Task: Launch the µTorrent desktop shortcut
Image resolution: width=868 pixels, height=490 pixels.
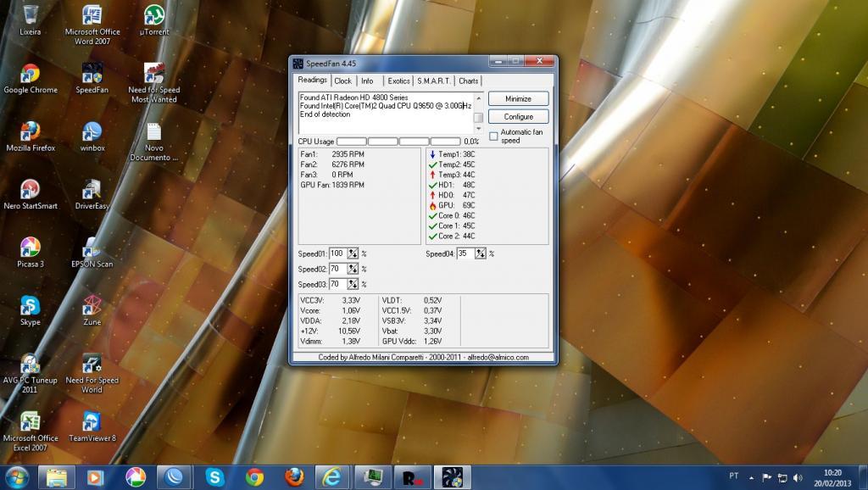Action: [154, 20]
